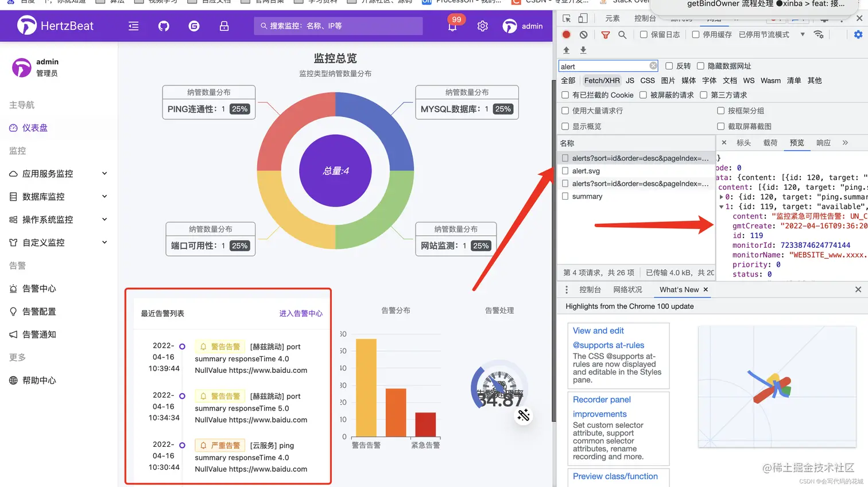Enable 按框架分组 checkbox
This screenshot has height=487, width=868.
tap(720, 111)
